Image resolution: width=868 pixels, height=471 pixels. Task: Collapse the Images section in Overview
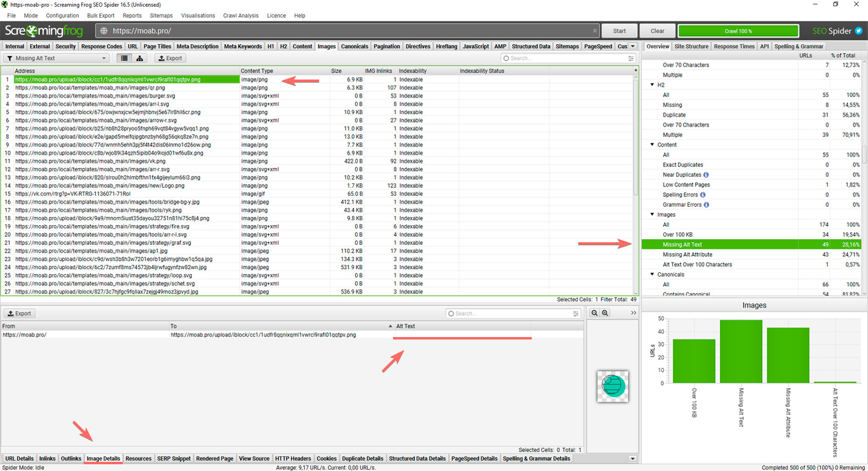point(652,215)
